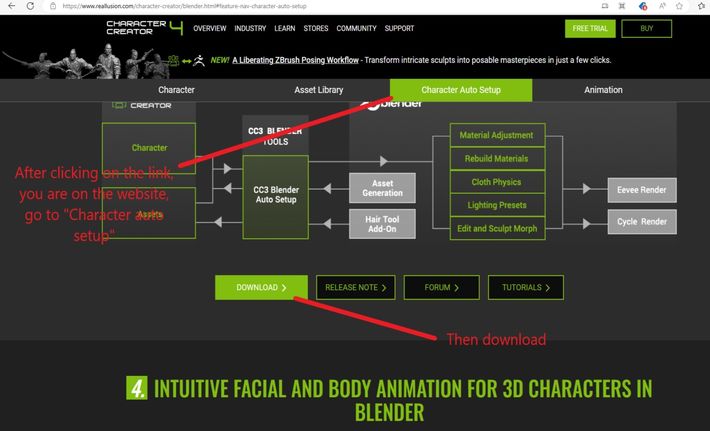Click the green 'NEW!' label in the banner
Screen dimensions: 710x431
coord(220,60)
